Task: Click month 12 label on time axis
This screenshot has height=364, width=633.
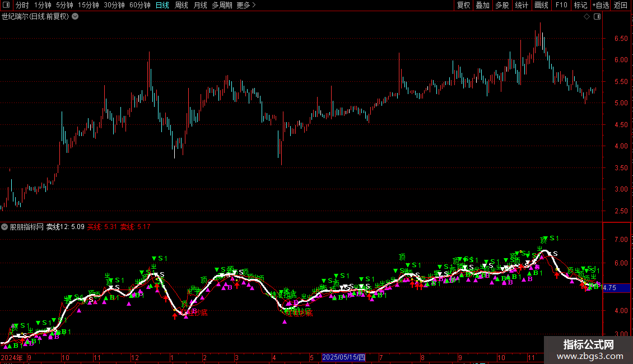Action: click(x=135, y=357)
